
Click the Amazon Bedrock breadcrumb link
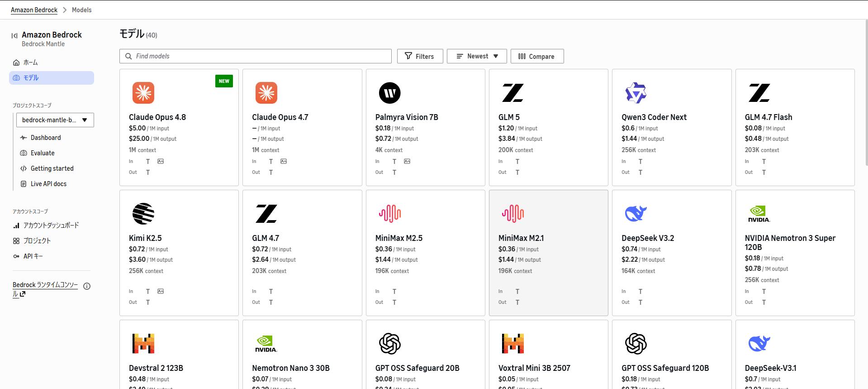(x=34, y=10)
